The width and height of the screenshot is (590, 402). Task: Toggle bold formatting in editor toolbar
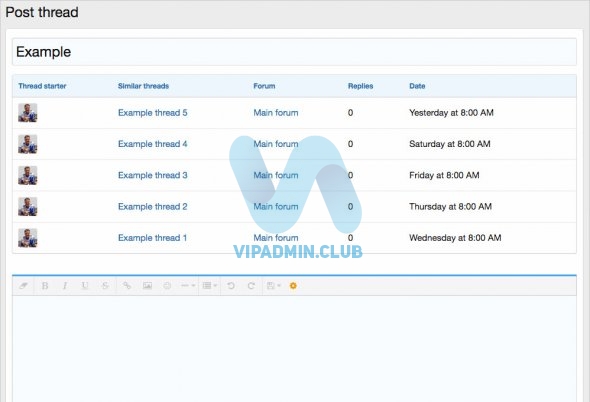(x=45, y=286)
